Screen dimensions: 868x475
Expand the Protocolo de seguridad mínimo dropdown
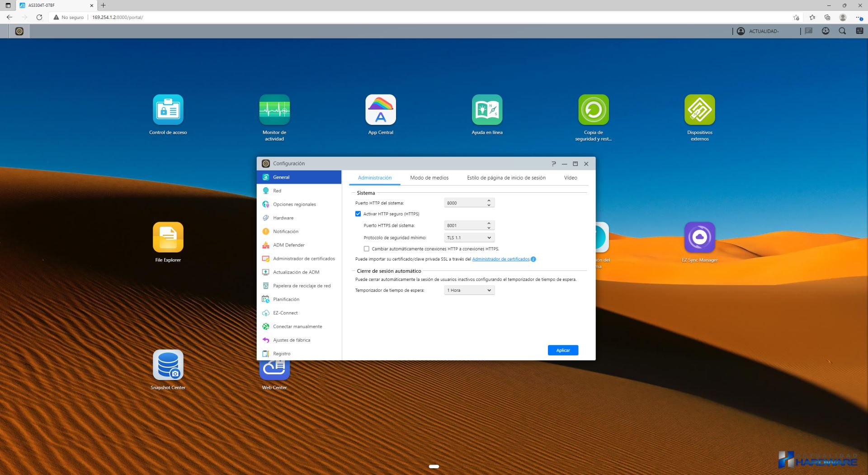[469, 237]
